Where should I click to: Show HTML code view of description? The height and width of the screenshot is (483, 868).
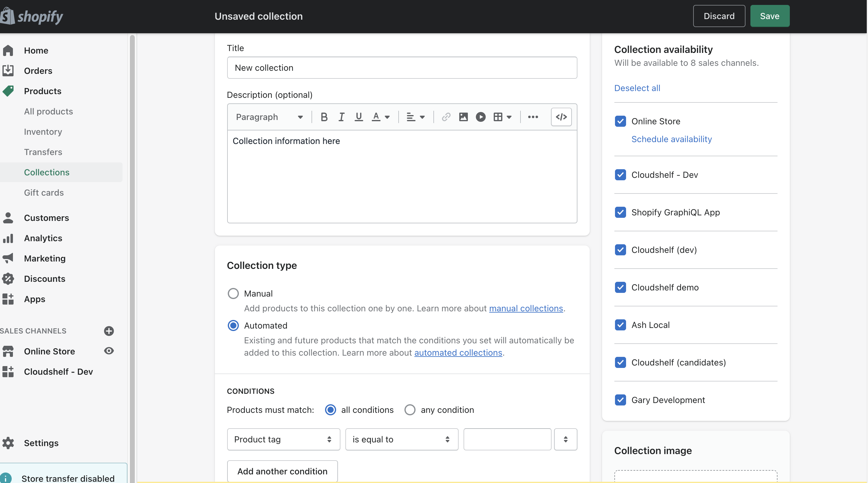[x=561, y=117]
